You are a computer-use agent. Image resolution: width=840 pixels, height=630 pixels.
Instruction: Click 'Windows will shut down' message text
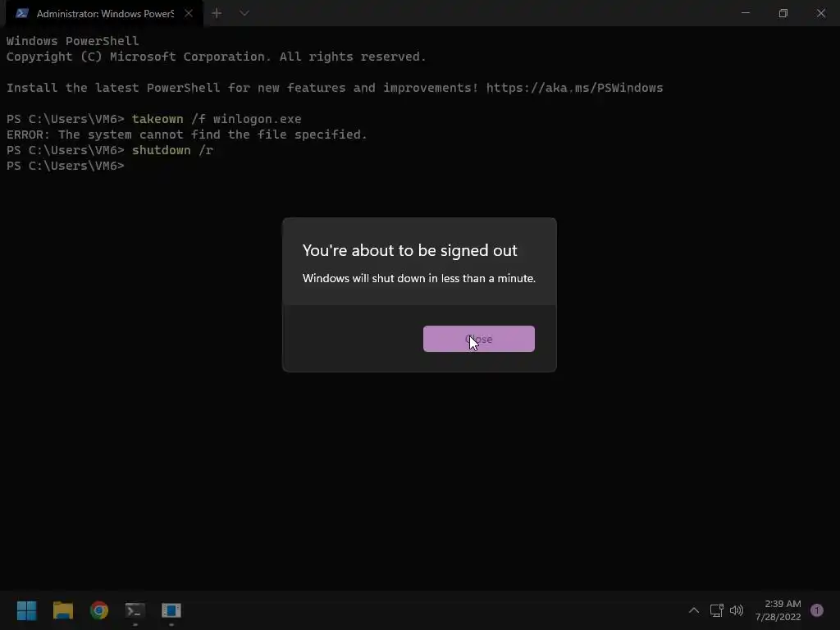419,278
